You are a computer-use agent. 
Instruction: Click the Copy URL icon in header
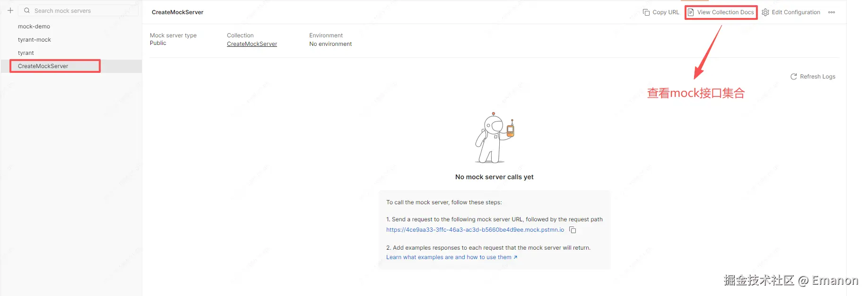coord(646,12)
